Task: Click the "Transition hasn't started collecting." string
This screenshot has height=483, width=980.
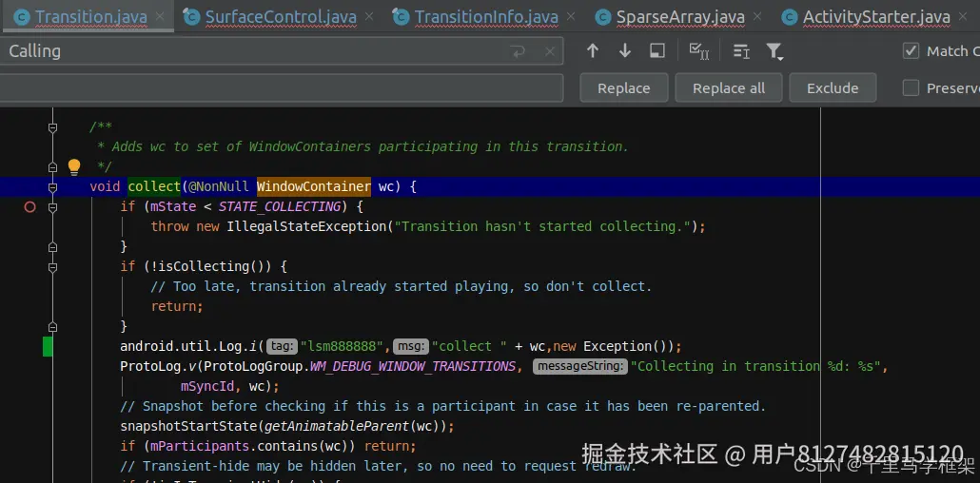Action: [x=542, y=227]
